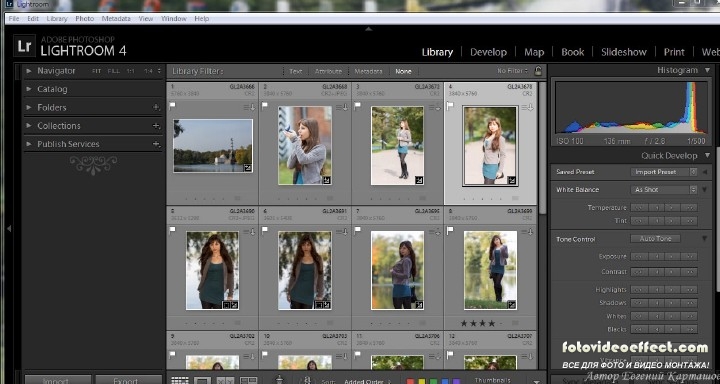This screenshot has width=720, height=384.
Task: Click develop adjustments badge on photo GL2A3666
Action: pyautogui.click(x=248, y=168)
